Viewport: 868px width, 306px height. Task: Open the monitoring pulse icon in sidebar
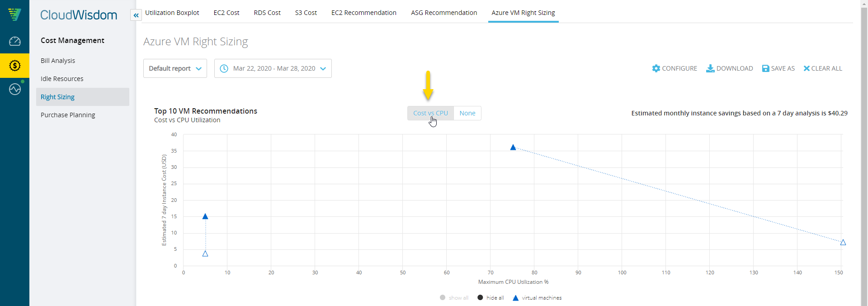14,89
